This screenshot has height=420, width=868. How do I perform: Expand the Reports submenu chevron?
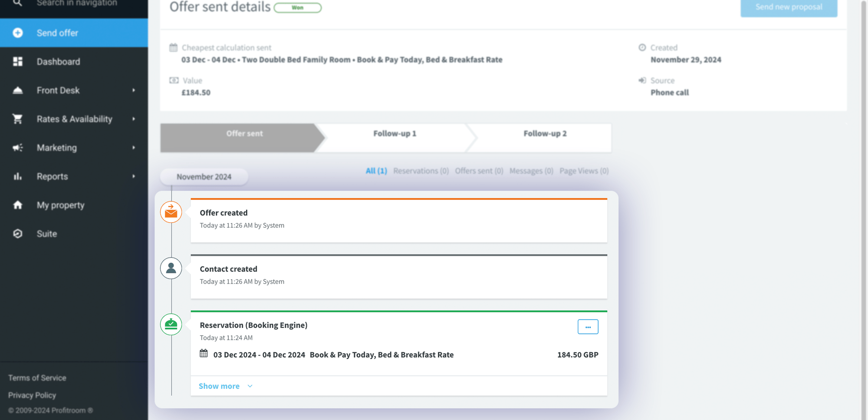tap(133, 176)
